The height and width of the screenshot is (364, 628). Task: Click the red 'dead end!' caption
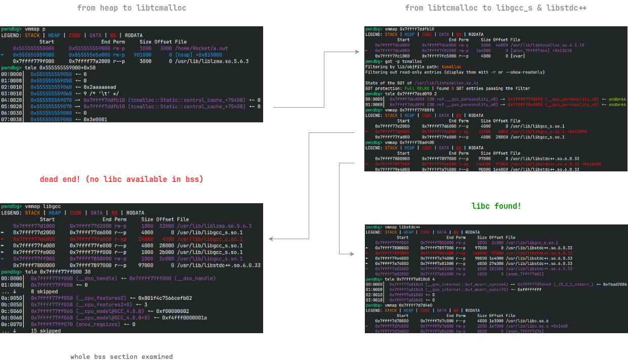click(121, 179)
